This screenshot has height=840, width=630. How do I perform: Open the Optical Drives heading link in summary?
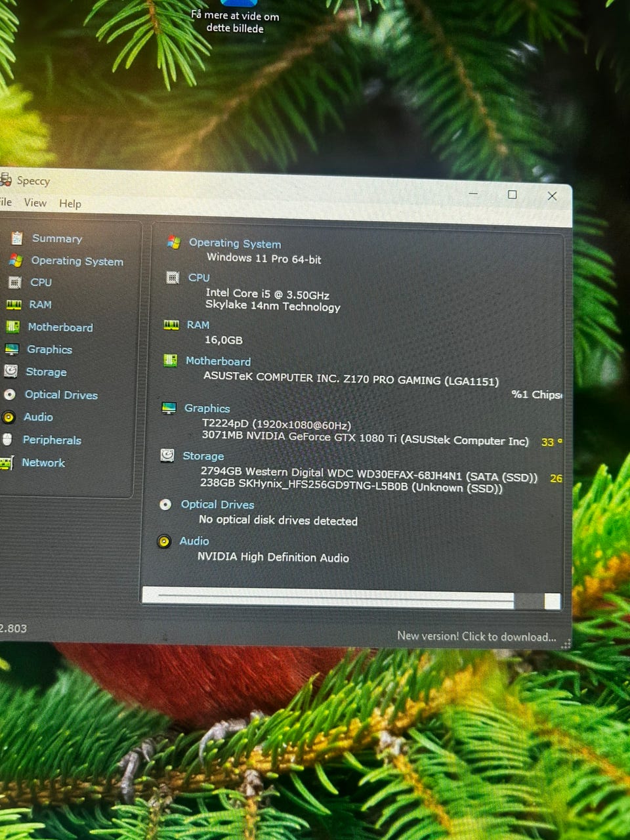217,504
